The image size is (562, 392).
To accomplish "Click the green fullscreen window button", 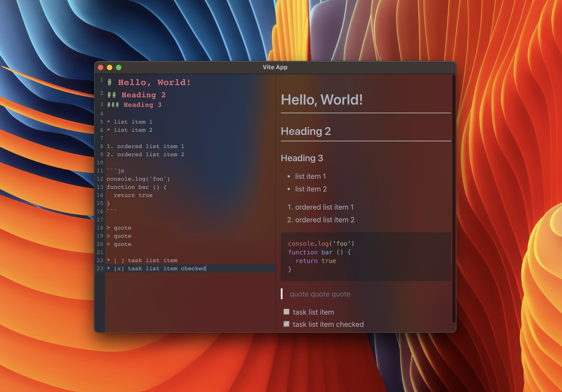I will coord(119,67).
